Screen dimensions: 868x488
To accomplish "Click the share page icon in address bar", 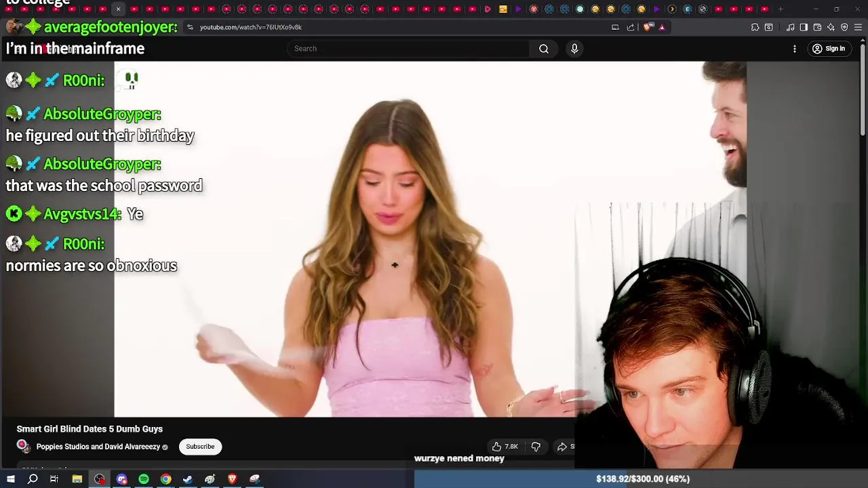I will [631, 27].
